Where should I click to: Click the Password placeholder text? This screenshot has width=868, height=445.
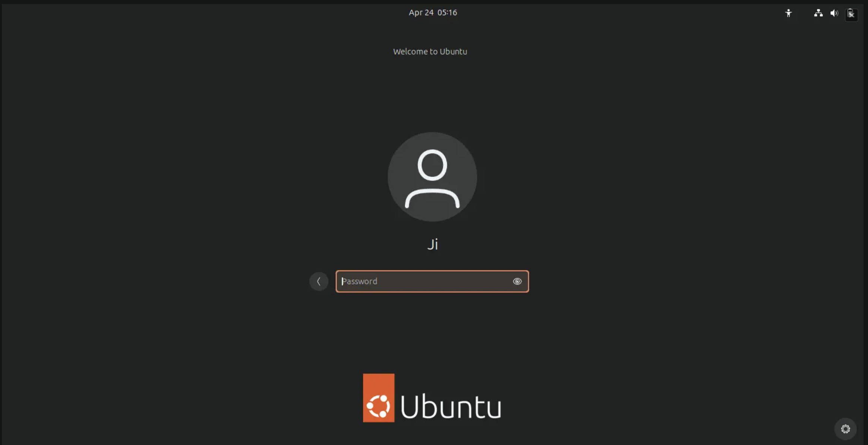pos(360,281)
